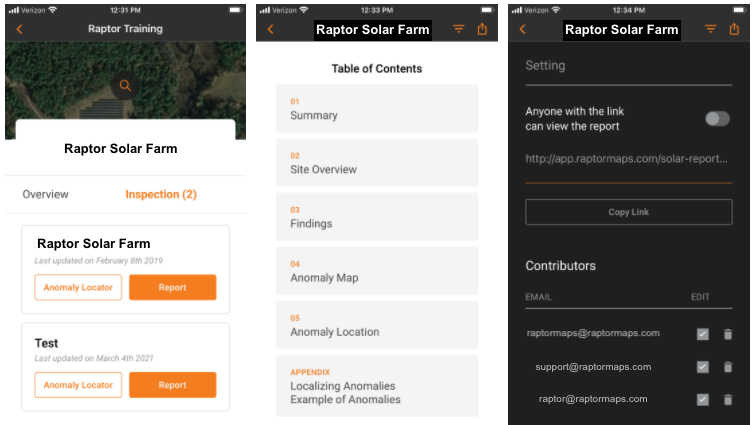Tap 'Last updated on February 8th 2019' text
Image resolution: width=754 pixels, height=425 pixels.
pos(99,261)
